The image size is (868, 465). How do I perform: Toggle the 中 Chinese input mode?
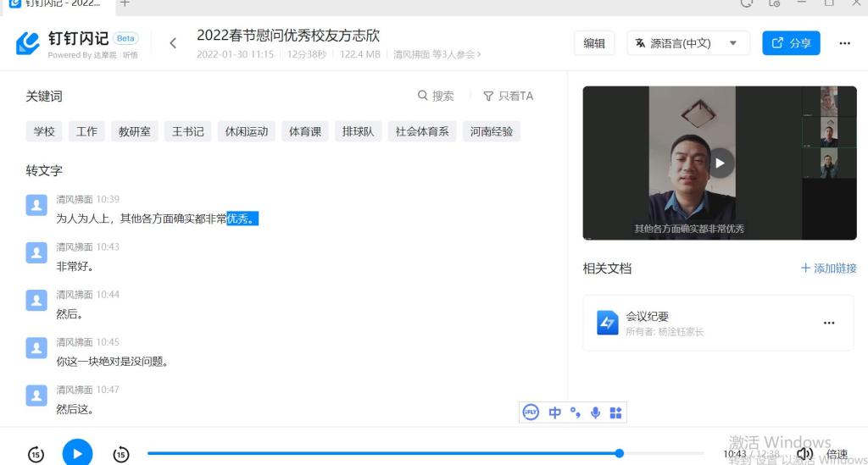click(x=554, y=412)
